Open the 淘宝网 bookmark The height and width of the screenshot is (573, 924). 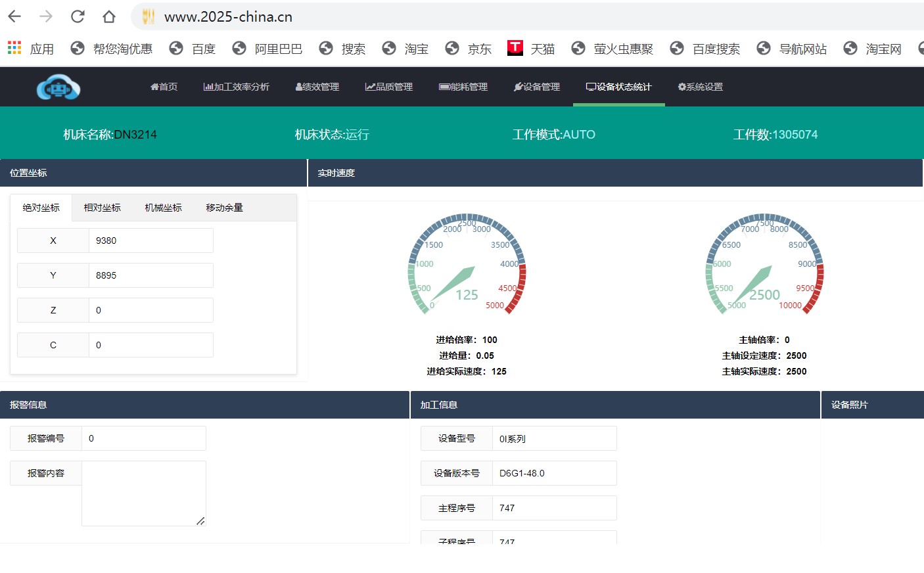(x=873, y=49)
